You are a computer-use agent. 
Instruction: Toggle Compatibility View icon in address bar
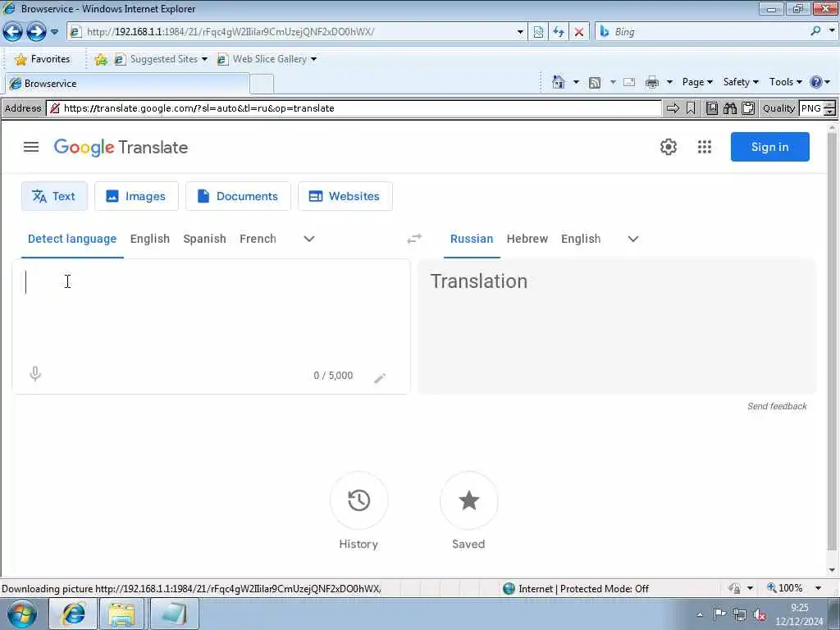pyautogui.click(x=538, y=32)
